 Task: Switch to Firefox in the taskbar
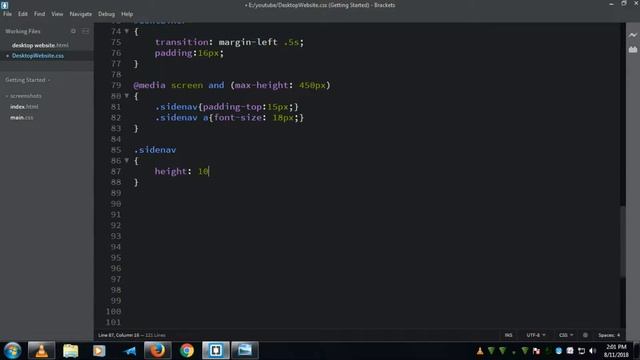[x=158, y=350]
